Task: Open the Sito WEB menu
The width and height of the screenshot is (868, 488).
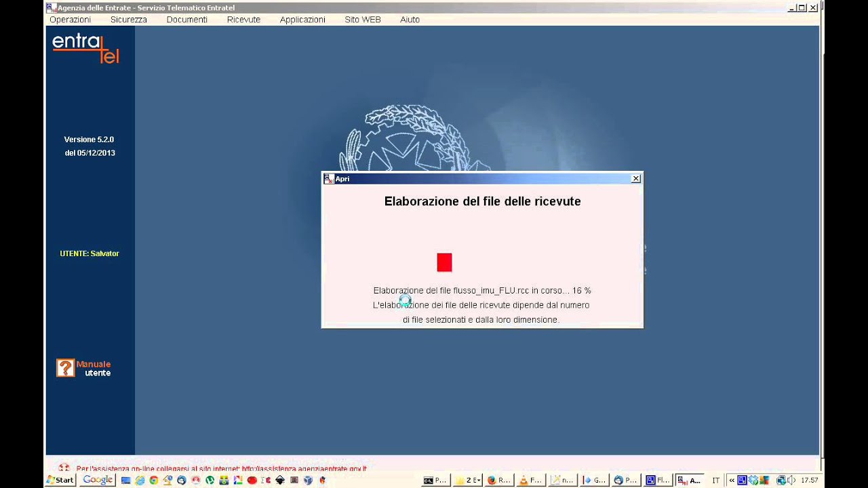Action: (x=363, y=20)
